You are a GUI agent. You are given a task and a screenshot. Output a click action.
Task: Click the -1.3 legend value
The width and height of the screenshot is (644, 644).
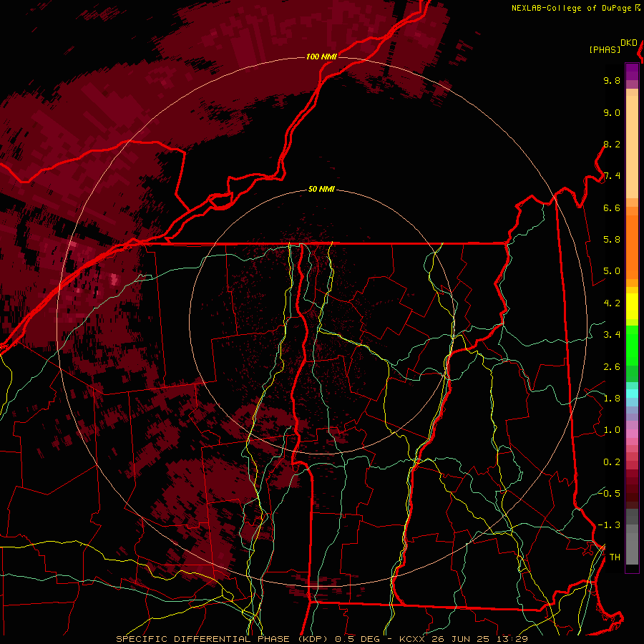pyautogui.click(x=609, y=525)
